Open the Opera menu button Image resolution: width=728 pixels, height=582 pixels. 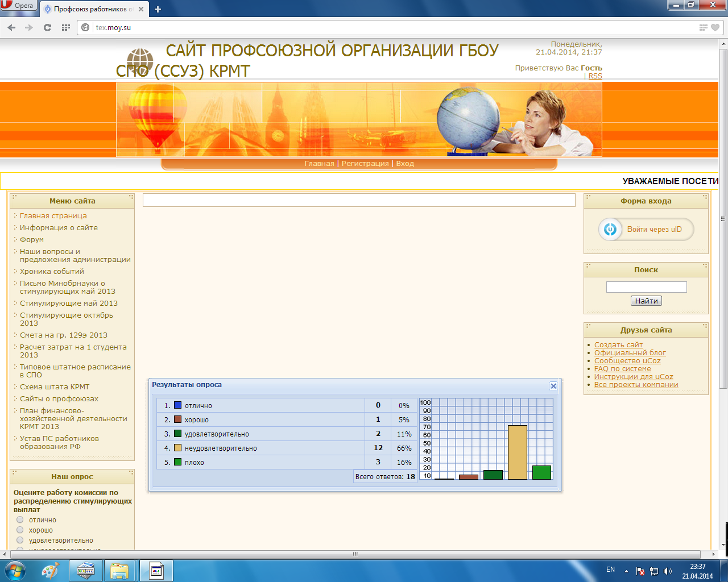point(18,6)
